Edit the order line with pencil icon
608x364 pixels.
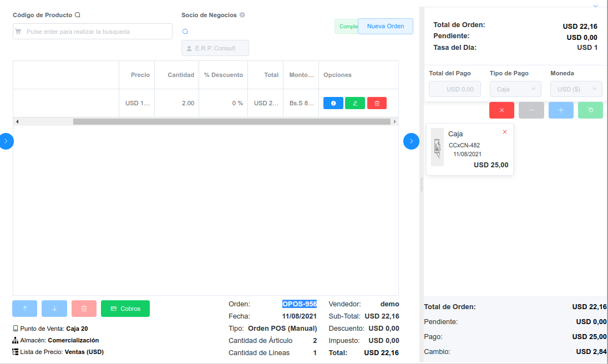pos(354,102)
